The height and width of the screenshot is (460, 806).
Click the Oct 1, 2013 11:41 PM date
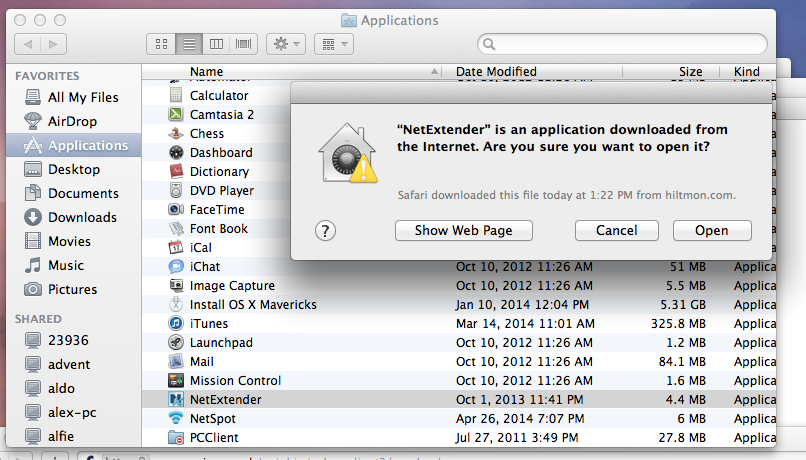pyautogui.click(x=519, y=400)
